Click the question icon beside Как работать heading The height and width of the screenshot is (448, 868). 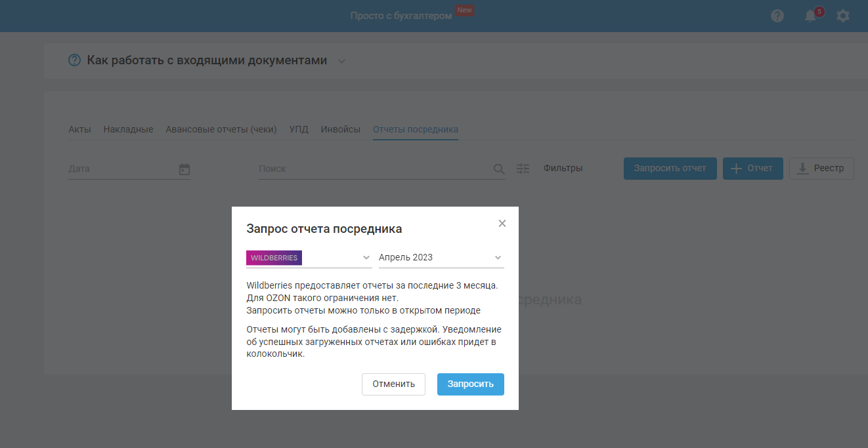75,60
